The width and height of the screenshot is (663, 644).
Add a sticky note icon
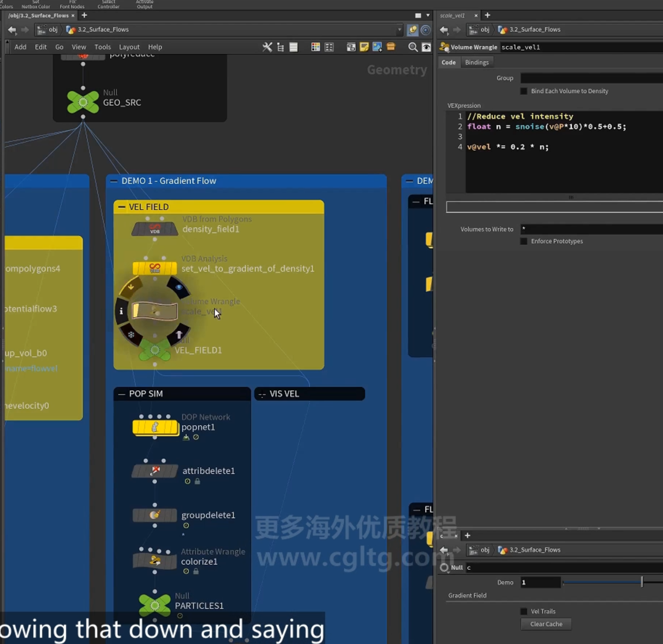click(x=364, y=47)
